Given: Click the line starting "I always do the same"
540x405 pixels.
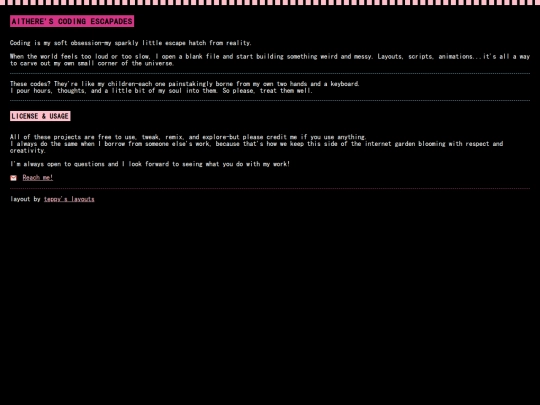Looking at the screenshot, I should [x=257, y=147].
